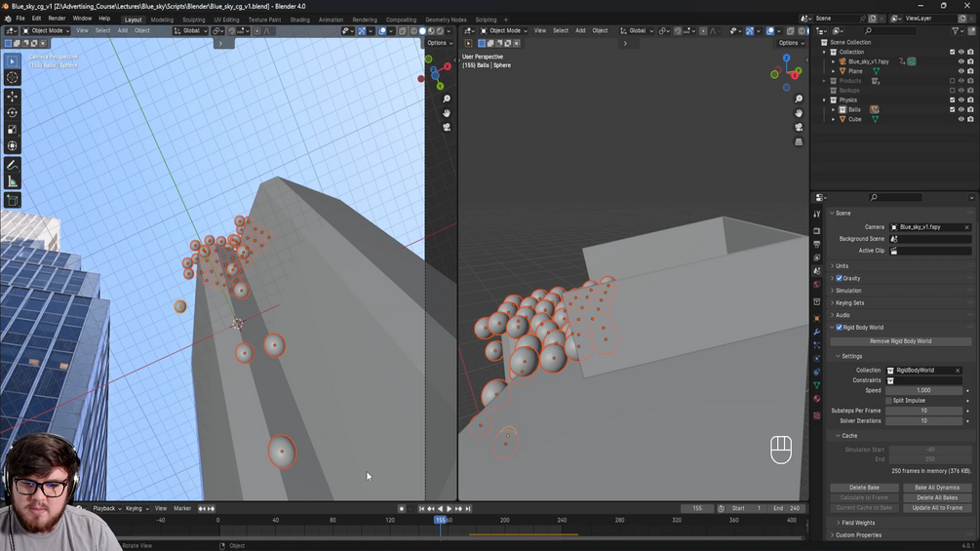
Task: Click pan hand icon in left viewport
Action: 447,113
